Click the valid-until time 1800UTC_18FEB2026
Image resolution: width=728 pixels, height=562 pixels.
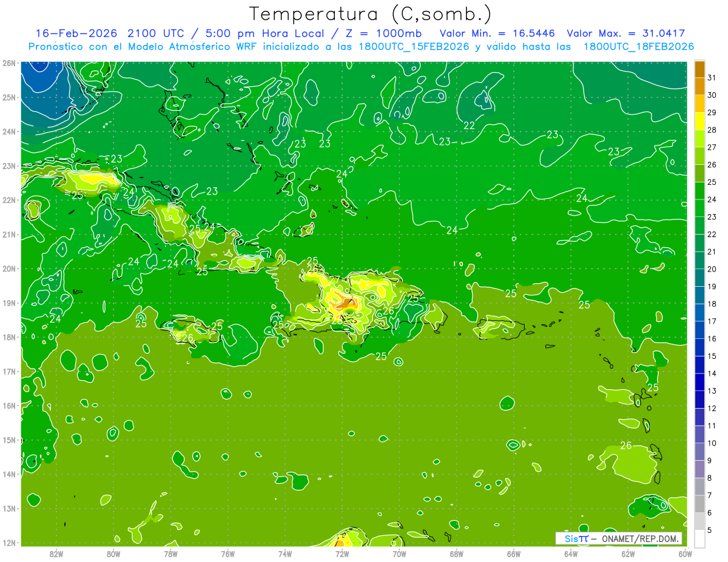tap(639, 47)
